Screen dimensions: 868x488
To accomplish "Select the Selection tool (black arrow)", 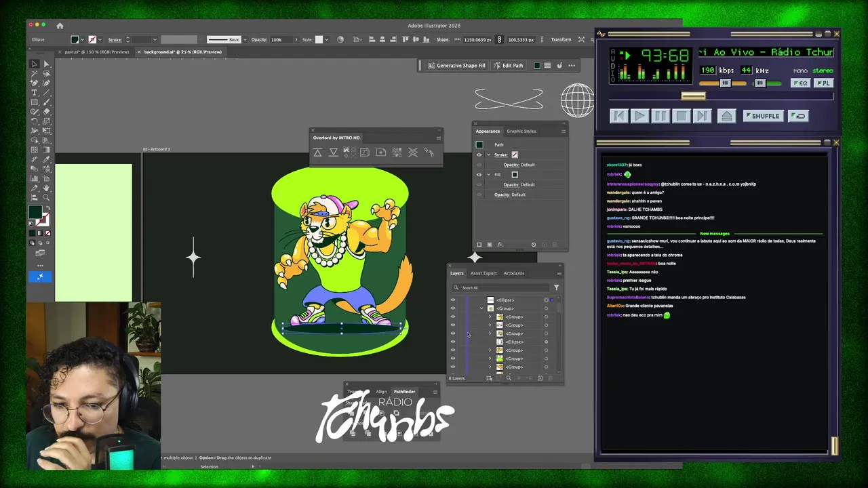I will tap(34, 64).
